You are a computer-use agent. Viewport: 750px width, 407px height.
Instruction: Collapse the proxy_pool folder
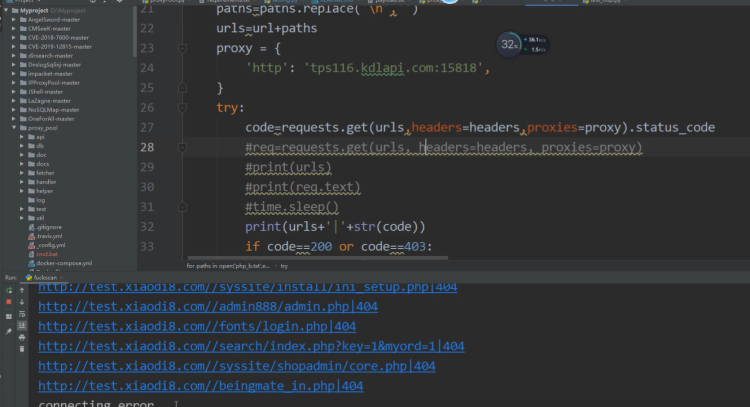coord(14,128)
